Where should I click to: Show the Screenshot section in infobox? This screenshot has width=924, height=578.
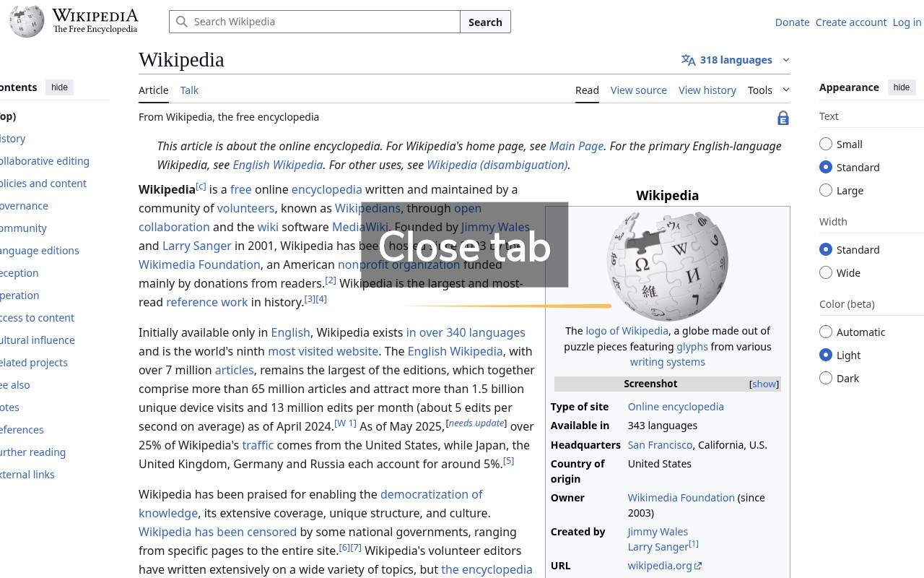pyautogui.click(x=764, y=384)
